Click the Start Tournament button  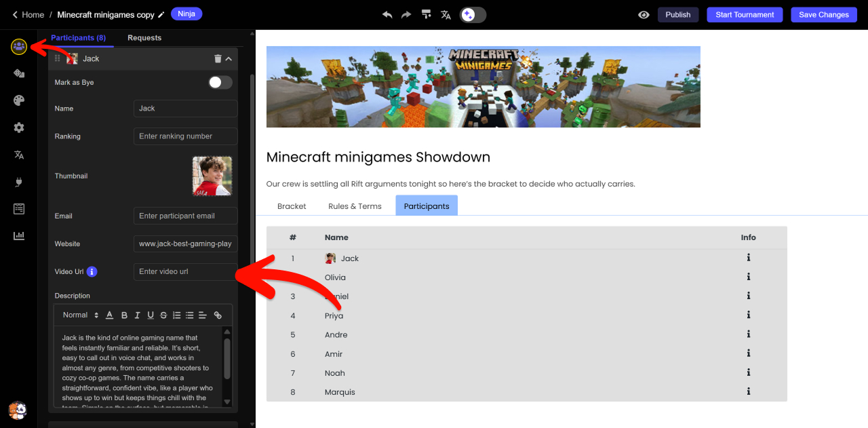(x=745, y=14)
